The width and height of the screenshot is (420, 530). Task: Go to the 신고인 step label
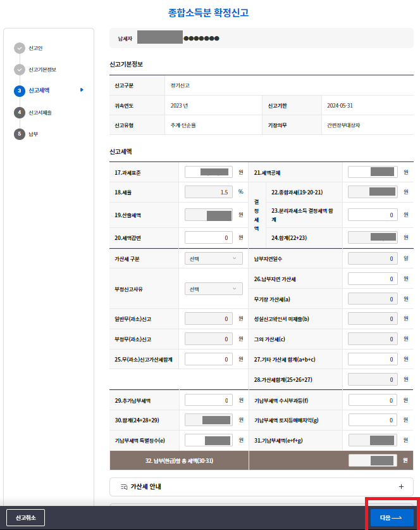pyautogui.click(x=35, y=48)
